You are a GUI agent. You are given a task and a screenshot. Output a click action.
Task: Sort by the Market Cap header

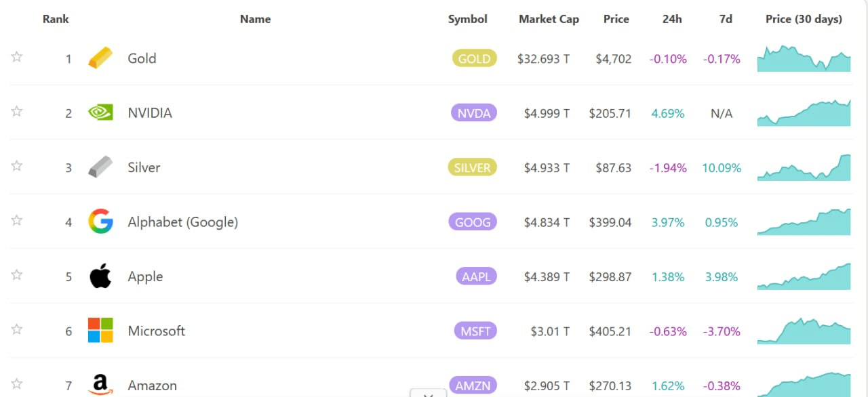[x=549, y=19]
